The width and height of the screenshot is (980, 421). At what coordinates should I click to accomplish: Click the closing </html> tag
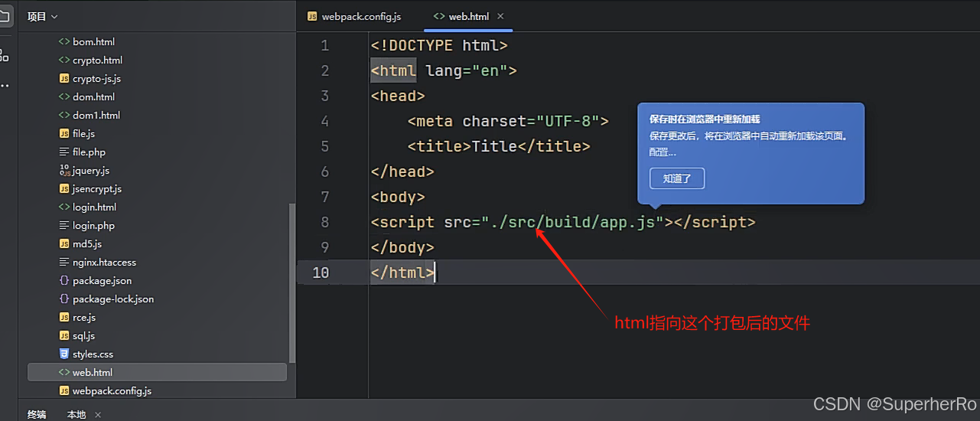click(402, 273)
